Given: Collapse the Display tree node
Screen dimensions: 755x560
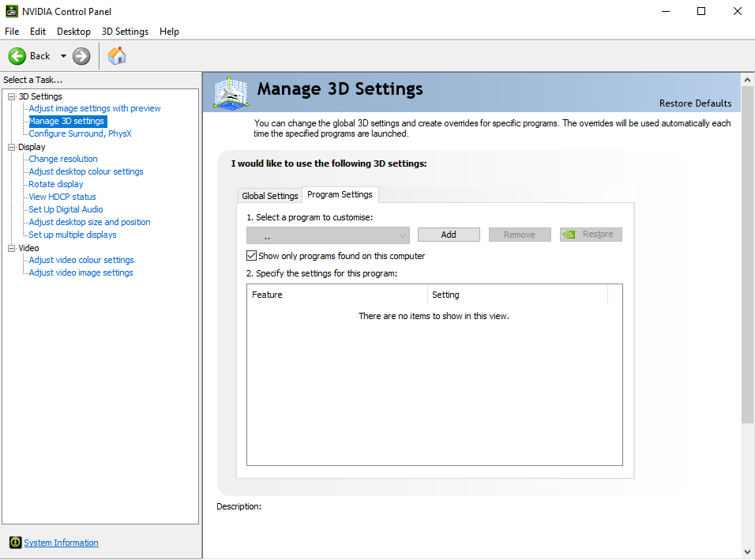Looking at the screenshot, I should point(12,147).
